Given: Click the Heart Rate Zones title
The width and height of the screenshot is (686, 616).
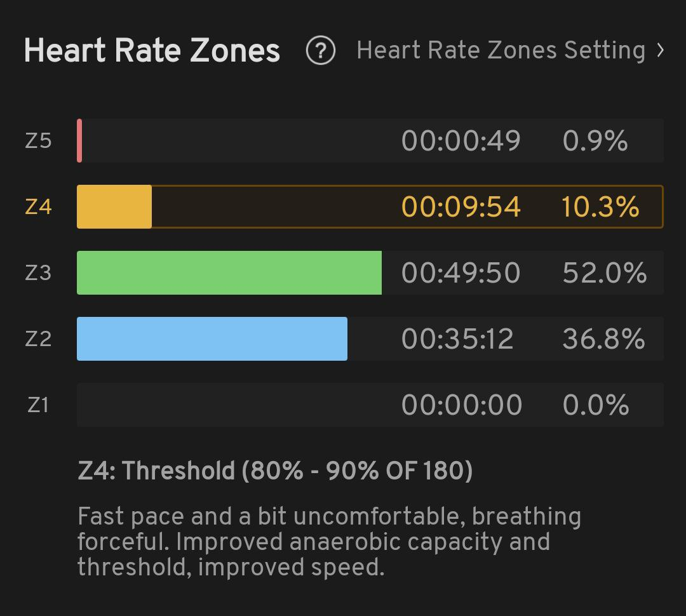Looking at the screenshot, I should 152,51.
